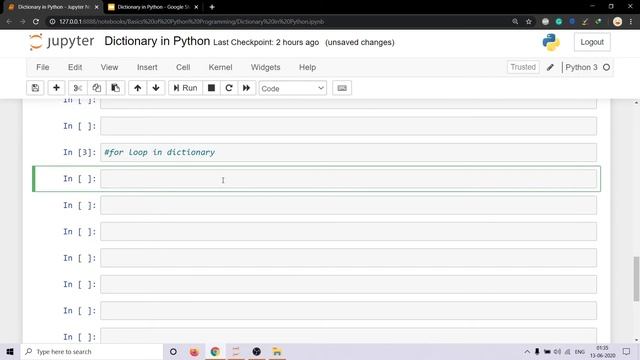640x360 pixels.
Task: Paste cells below
Action: [116, 88]
